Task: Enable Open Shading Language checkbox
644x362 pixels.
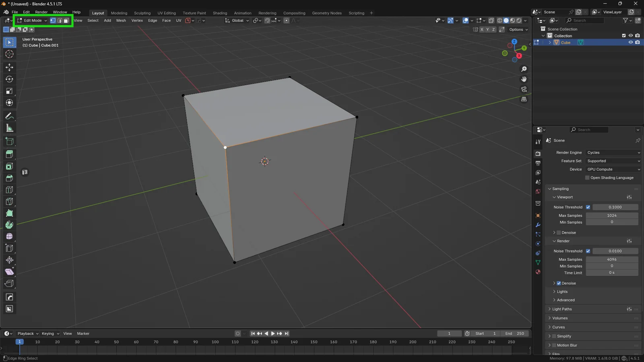Action: [587, 178]
